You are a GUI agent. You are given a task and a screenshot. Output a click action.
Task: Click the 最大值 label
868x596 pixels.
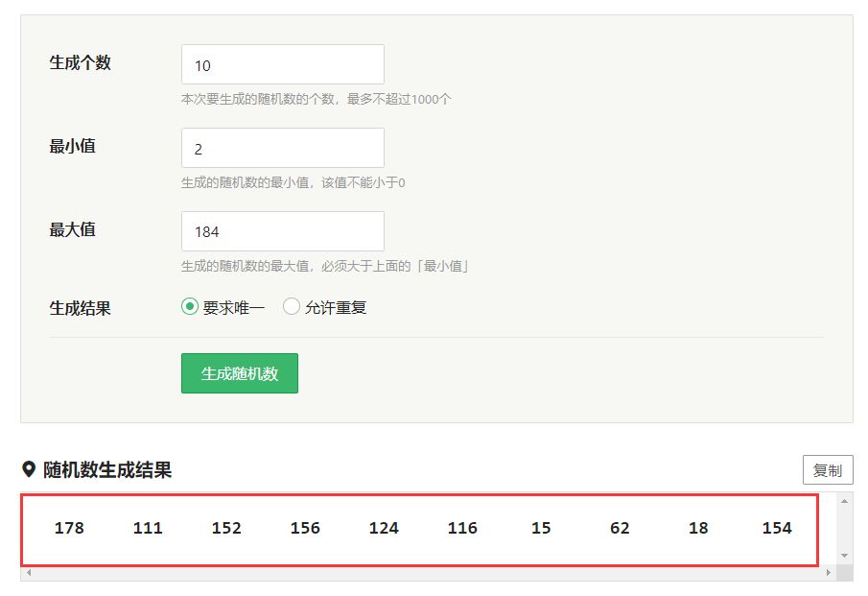[73, 229]
